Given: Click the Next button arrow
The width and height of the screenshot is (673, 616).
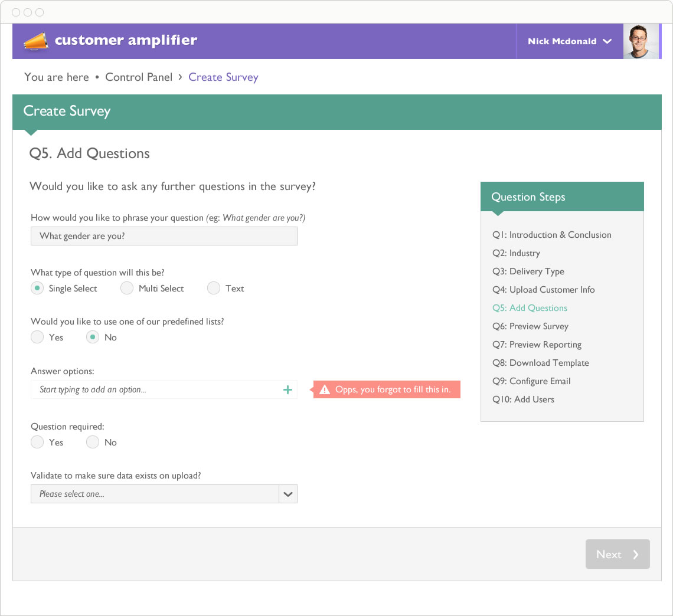Looking at the screenshot, I should [x=636, y=554].
